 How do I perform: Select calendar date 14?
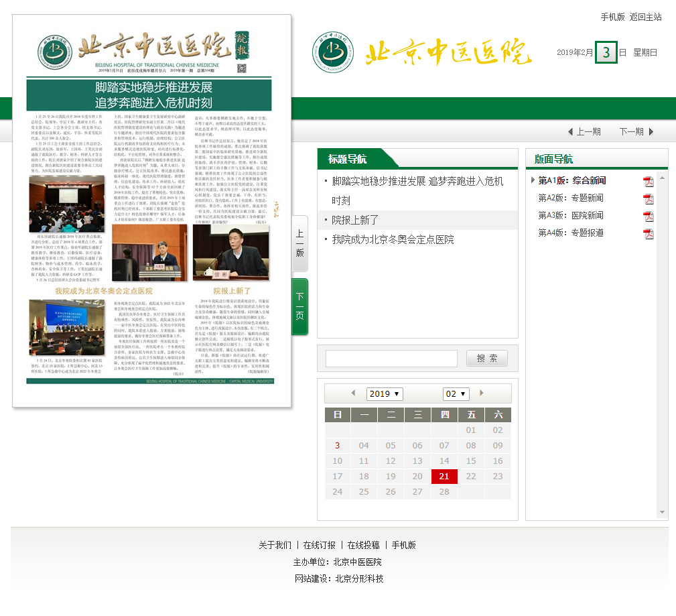pyautogui.click(x=444, y=461)
